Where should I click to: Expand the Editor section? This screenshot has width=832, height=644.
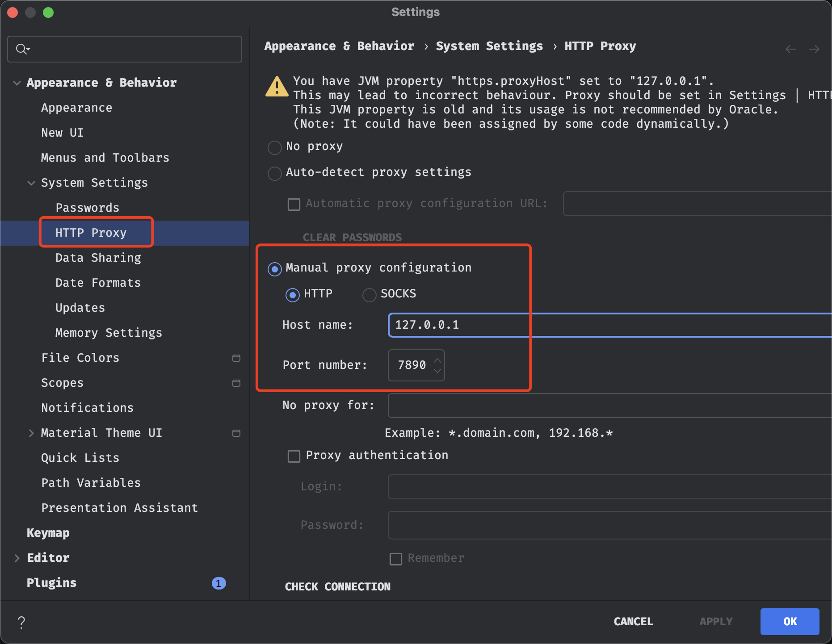coord(17,558)
